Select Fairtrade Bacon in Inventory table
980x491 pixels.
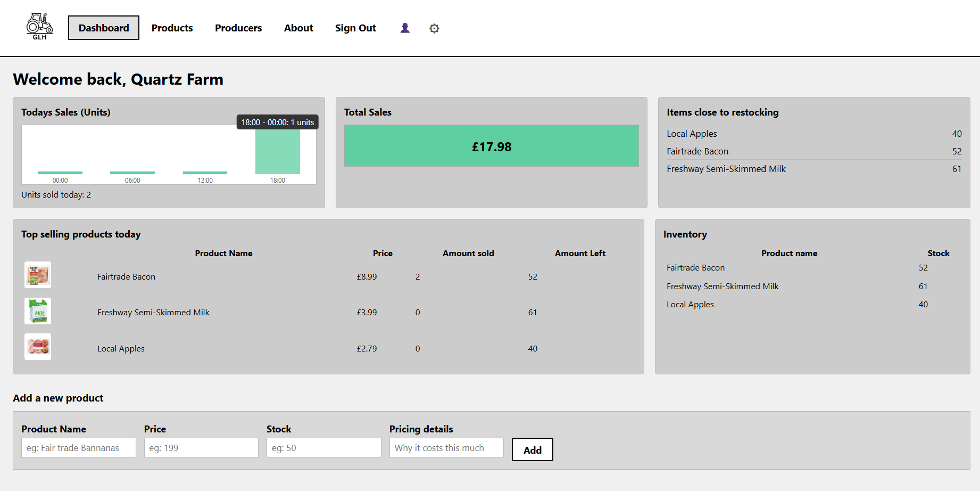pyautogui.click(x=695, y=268)
